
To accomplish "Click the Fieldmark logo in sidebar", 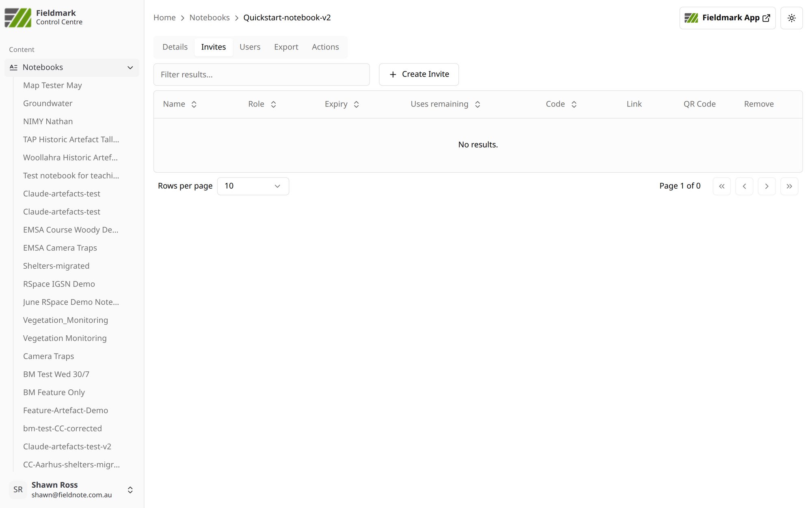I will pyautogui.click(x=18, y=17).
